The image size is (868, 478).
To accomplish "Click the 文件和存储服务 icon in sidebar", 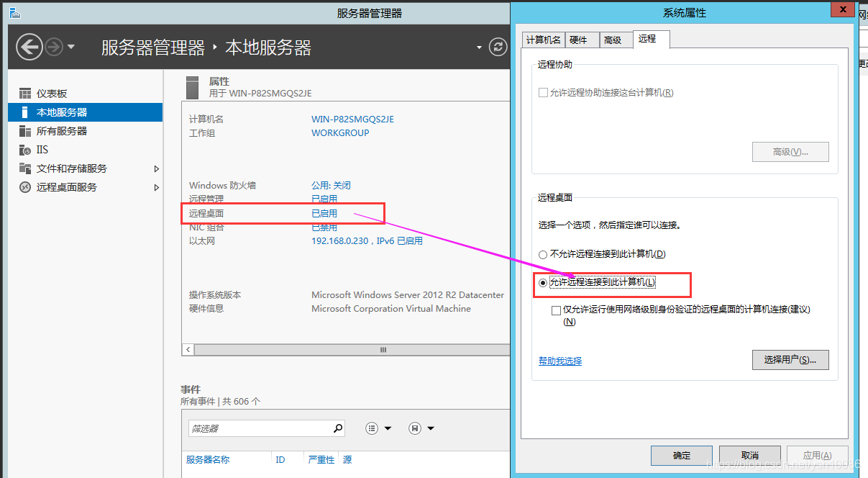I will pyautogui.click(x=25, y=168).
